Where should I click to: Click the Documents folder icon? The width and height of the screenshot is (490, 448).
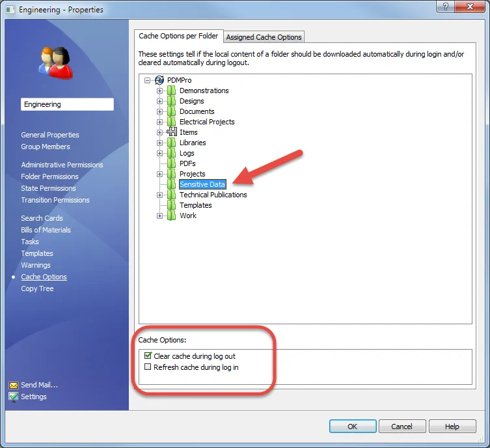tap(171, 111)
